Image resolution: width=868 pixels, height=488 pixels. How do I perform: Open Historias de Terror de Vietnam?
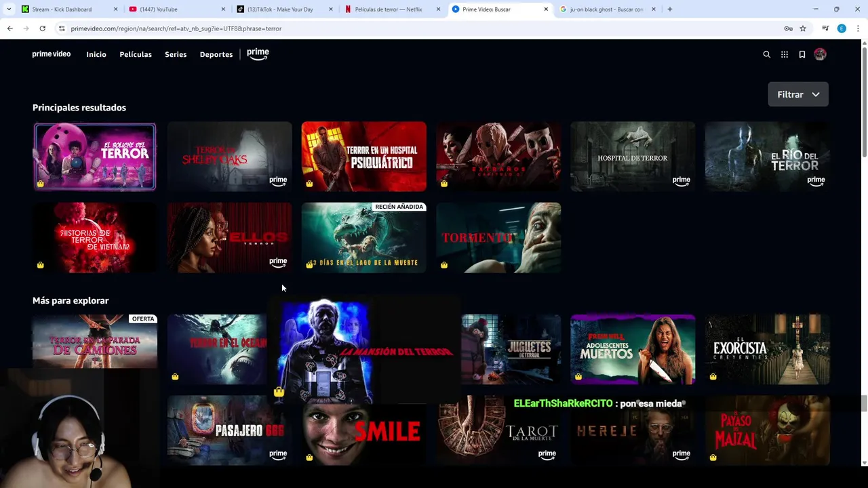click(x=95, y=238)
